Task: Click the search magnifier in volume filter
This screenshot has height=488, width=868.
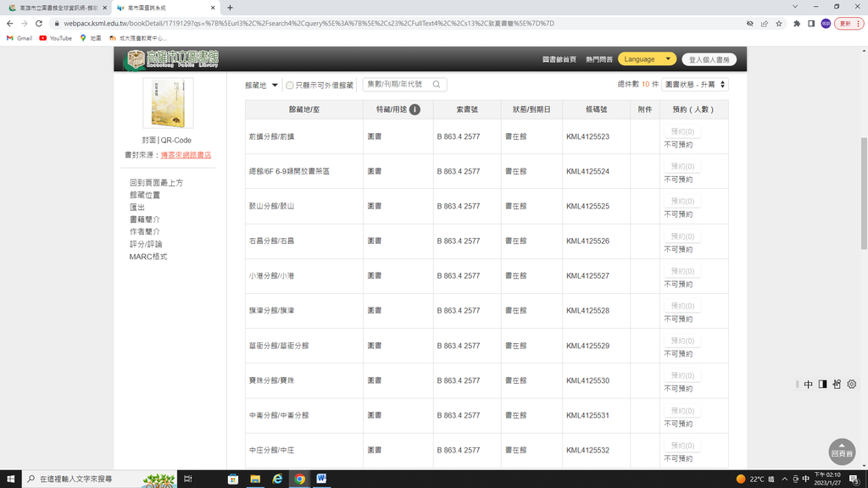Action: (x=437, y=85)
